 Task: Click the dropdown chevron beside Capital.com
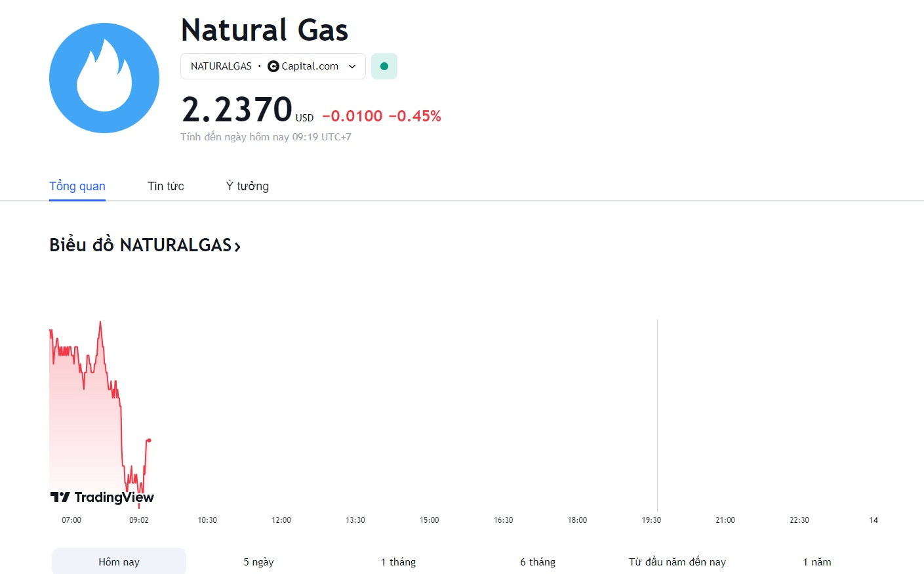tap(352, 66)
